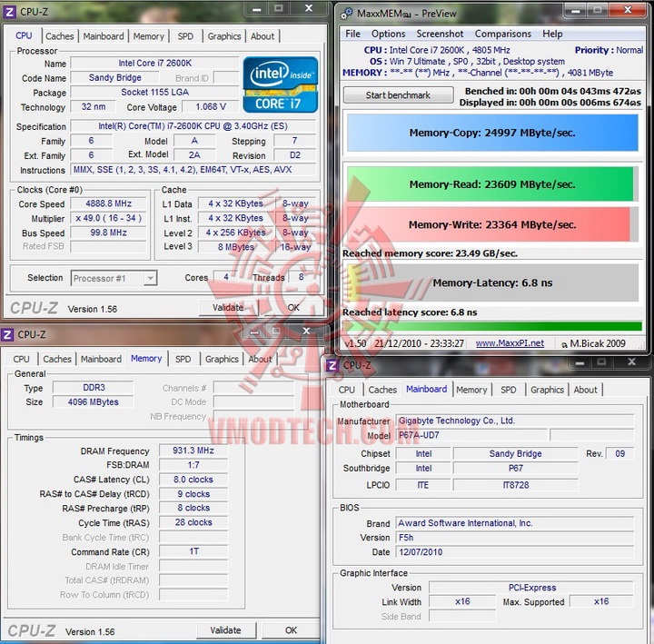Click Gigabyte Technology Co., Ltd. manufacturer field
This screenshot has height=644, width=654.
pyautogui.click(x=515, y=421)
